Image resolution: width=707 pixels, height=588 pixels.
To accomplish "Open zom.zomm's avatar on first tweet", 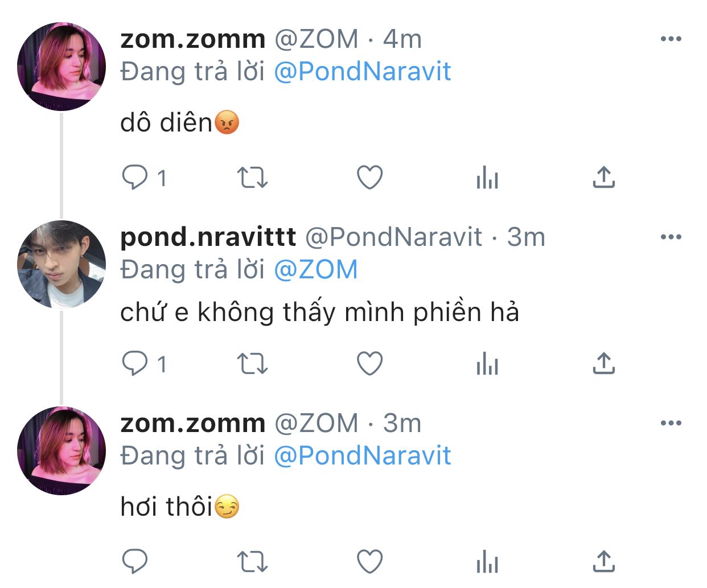I will pyautogui.click(x=61, y=67).
